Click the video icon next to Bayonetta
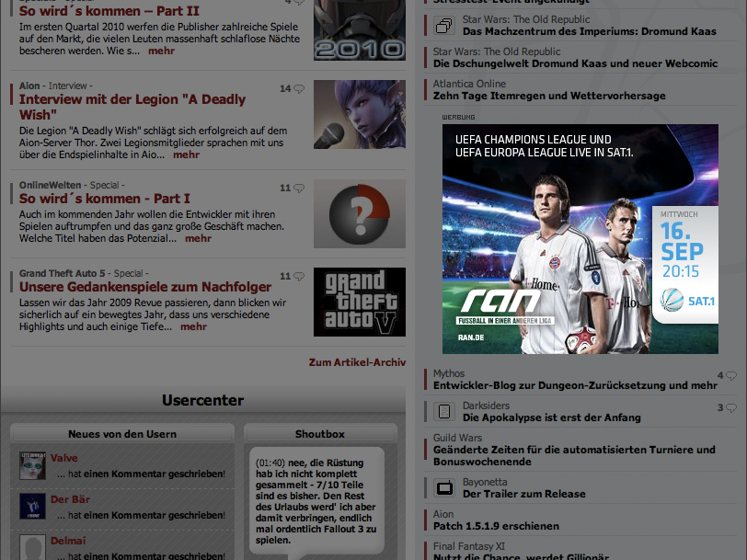Image resolution: width=747 pixels, height=560 pixels. (x=444, y=487)
